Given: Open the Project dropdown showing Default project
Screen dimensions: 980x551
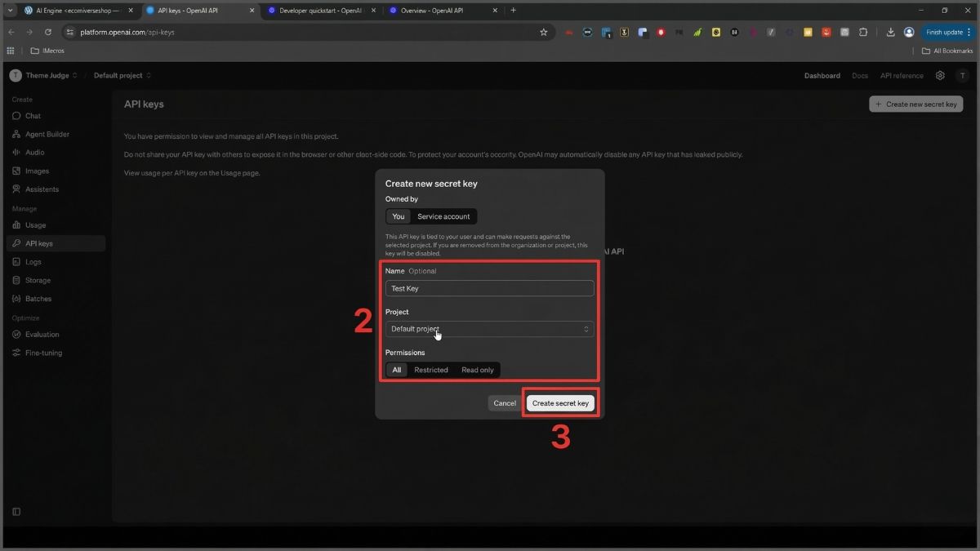Looking at the screenshot, I should (x=489, y=329).
